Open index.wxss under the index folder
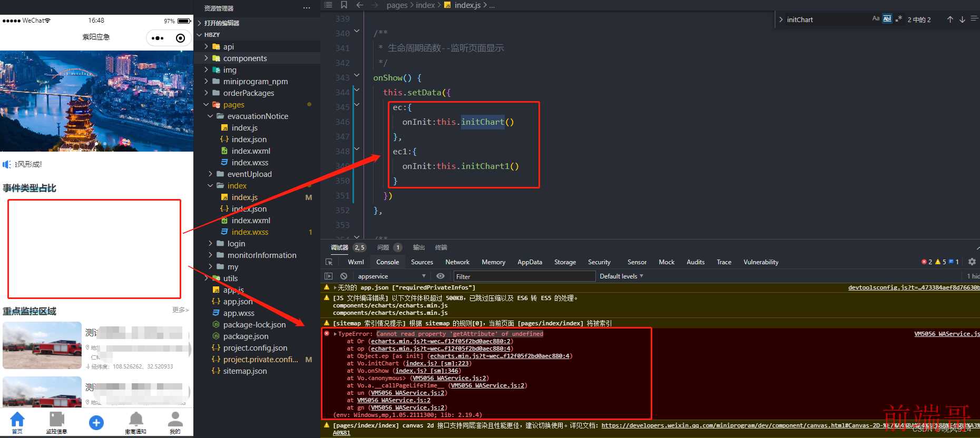 click(250, 232)
